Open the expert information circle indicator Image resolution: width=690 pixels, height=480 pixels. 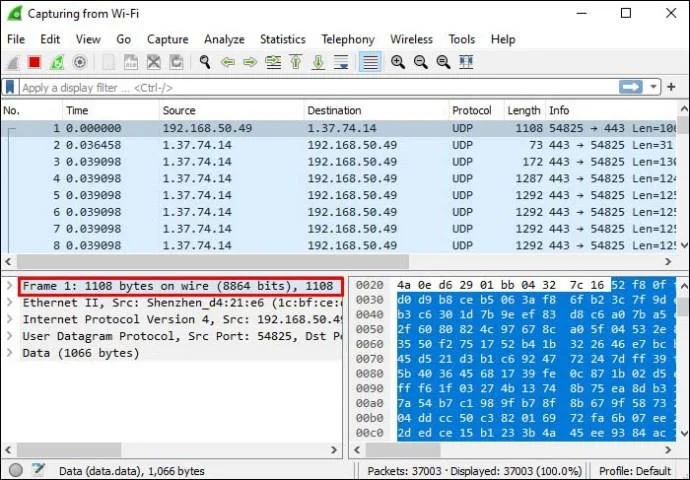coord(16,470)
